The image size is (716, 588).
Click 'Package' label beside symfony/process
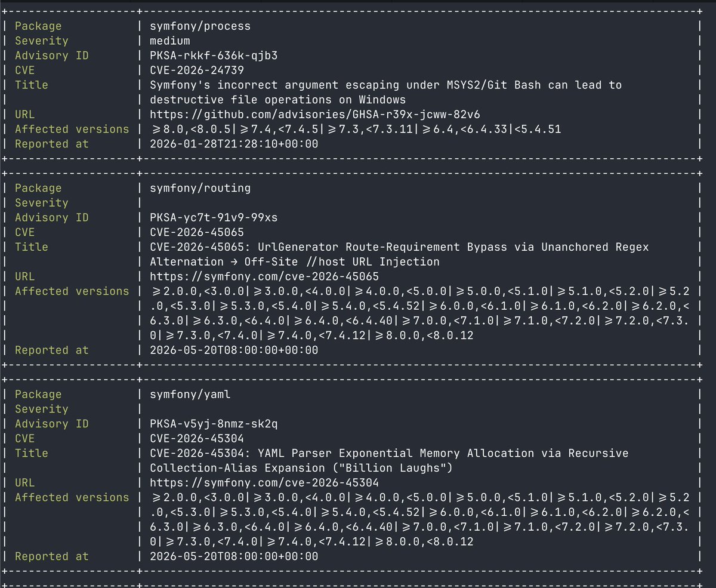(38, 26)
